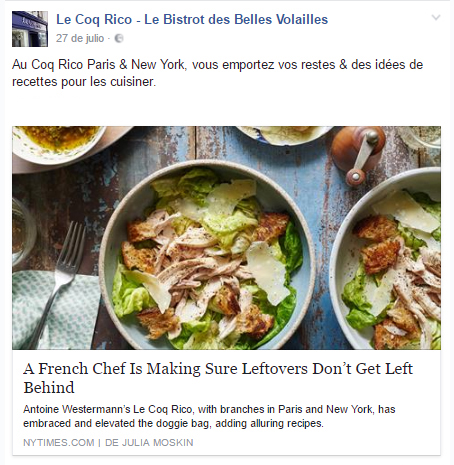This screenshot has height=465, width=454.
Task: Open article headline 'A French Chef Is Making Sure'
Action: [x=218, y=378]
